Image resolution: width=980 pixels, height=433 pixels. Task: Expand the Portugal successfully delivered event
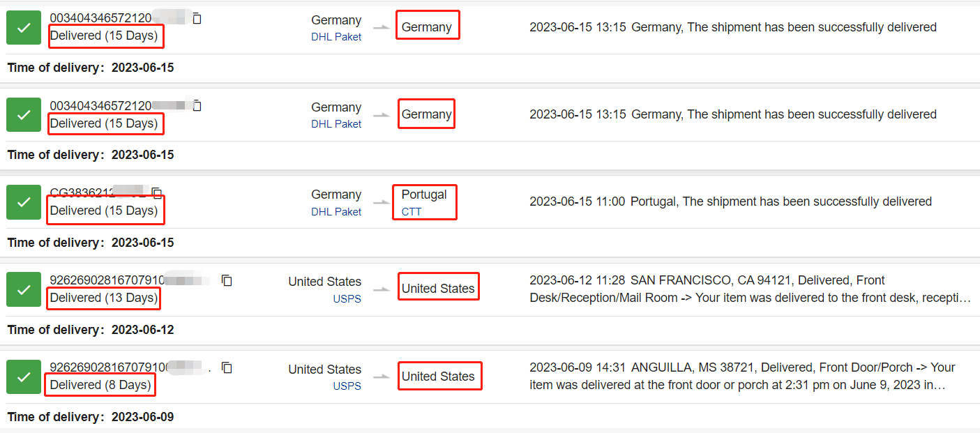coord(730,202)
